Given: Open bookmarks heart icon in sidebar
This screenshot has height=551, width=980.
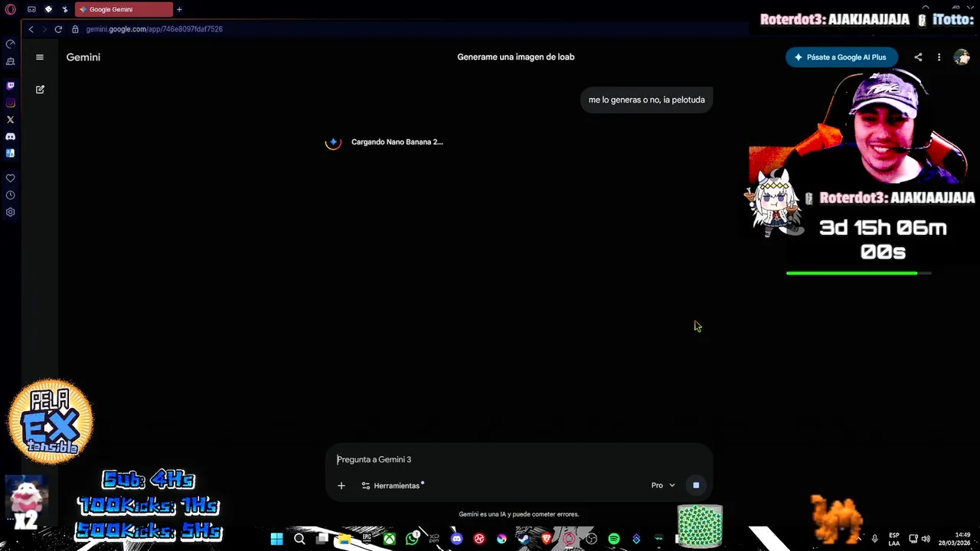Looking at the screenshot, I should [x=10, y=178].
